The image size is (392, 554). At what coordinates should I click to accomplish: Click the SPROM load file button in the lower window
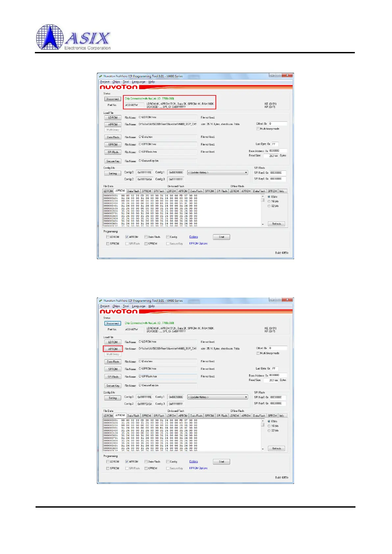(113, 369)
